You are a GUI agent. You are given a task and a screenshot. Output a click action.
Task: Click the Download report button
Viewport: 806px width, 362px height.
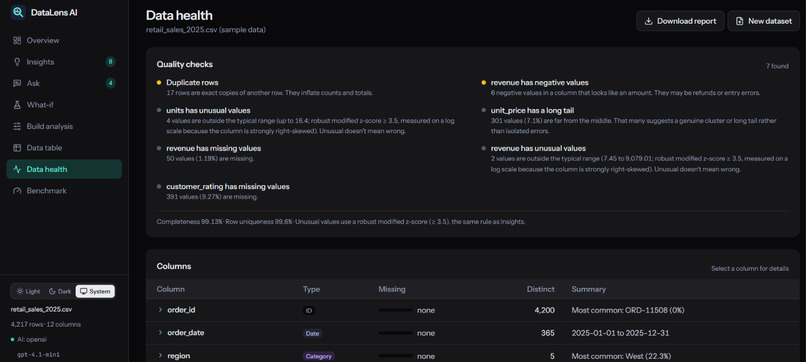pyautogui.click(x=681, y=21)
